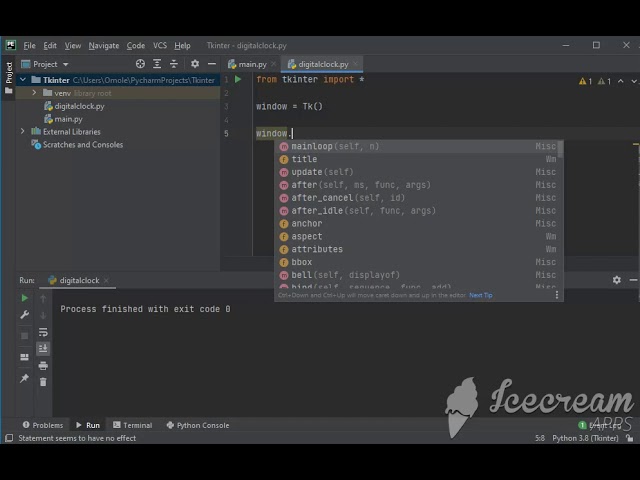640x480 pixels.
Task: Hide the Project panel with minus icon
Action: point(212,64)
